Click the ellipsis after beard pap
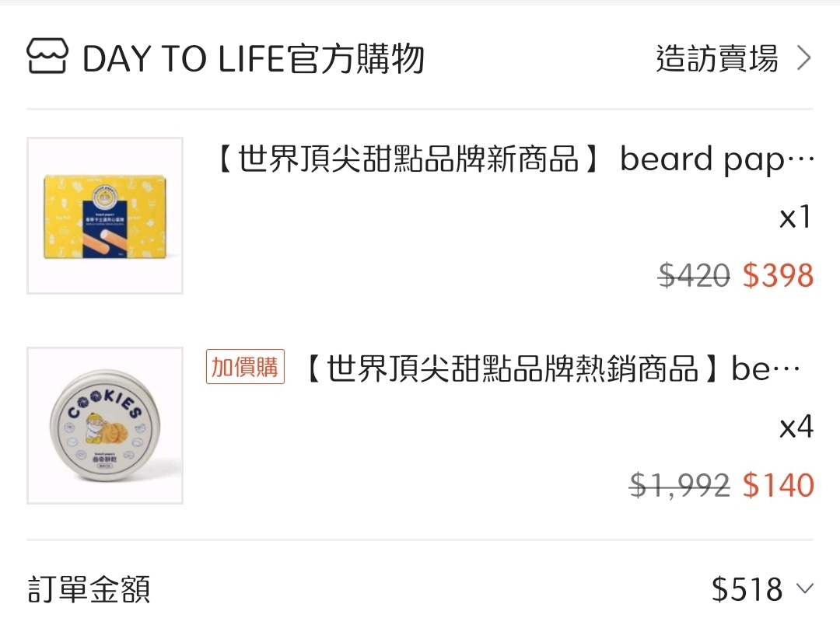 tap(803, 162)
